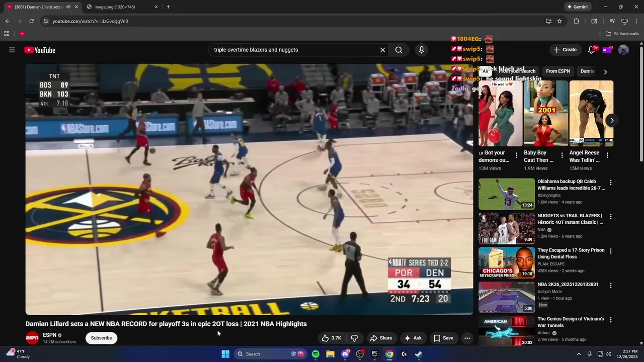Select the 'From ESPN' filter chip
The image size is (644, 362).
558,71
